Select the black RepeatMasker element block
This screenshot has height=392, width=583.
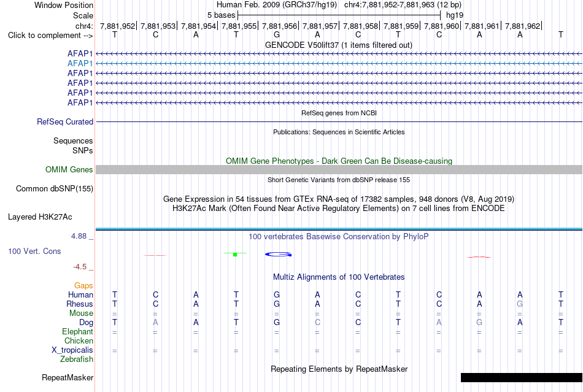point(522,377)
